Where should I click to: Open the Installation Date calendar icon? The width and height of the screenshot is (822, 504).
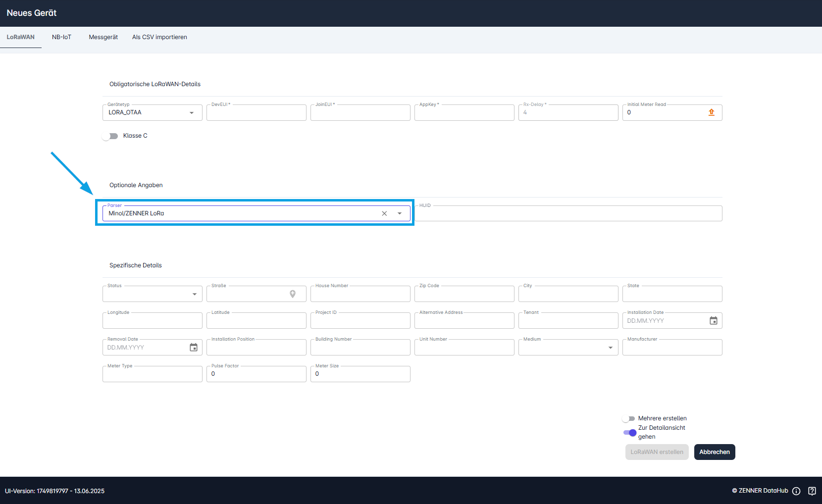[714, 321]
